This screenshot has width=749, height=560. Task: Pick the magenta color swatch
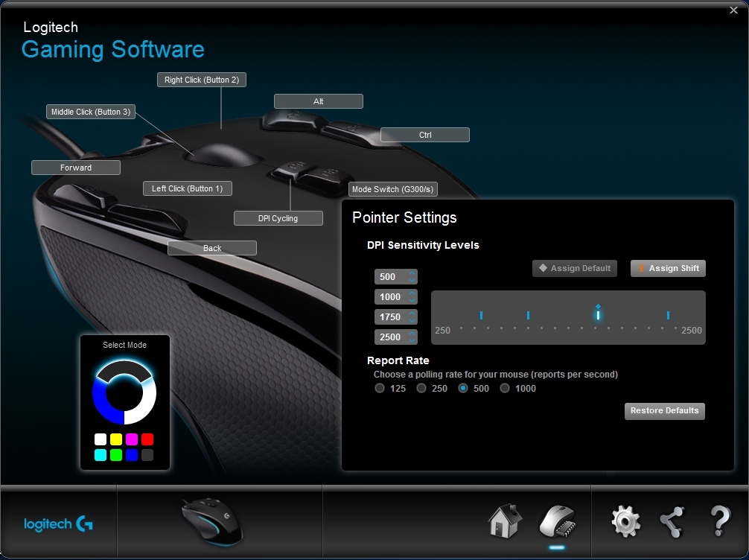point(132,439)
